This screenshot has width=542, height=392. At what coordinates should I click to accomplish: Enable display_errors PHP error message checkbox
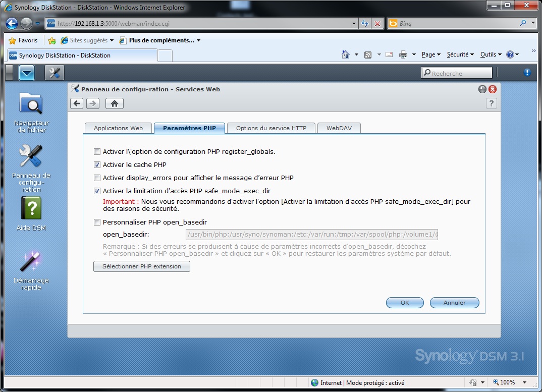(x=97, y=178)
